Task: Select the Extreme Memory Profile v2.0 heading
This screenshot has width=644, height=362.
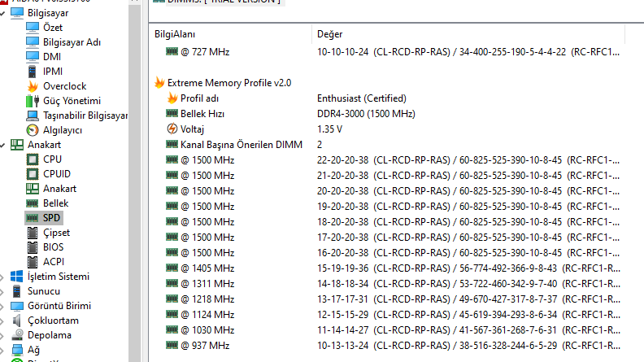Action: point(228,83)
